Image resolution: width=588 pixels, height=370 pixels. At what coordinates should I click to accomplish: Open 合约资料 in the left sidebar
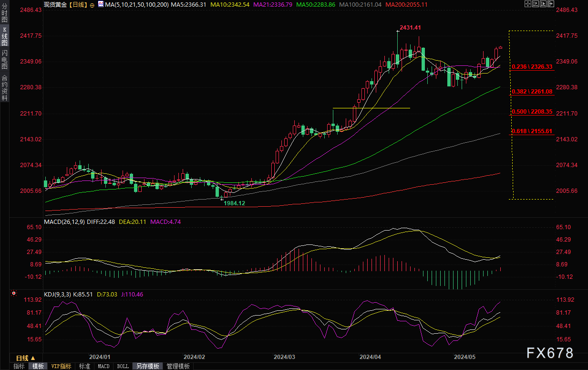tap(4, 88)
